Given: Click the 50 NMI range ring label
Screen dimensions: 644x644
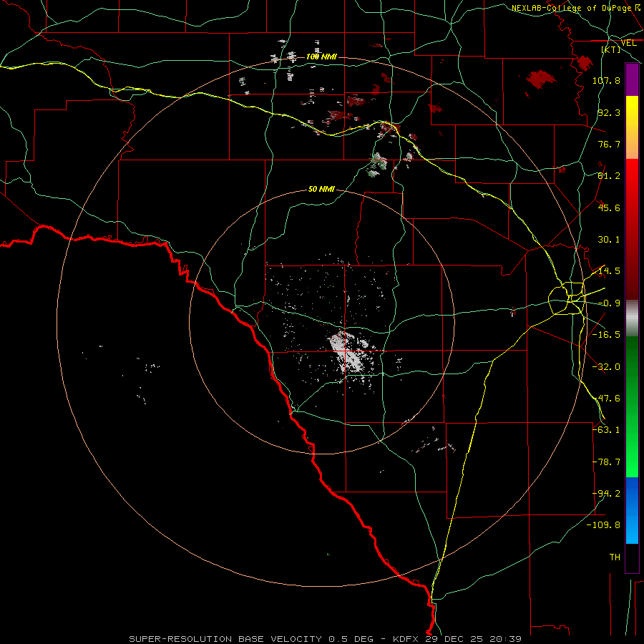Looking at the screenshot, I should [x=321, y=189].
